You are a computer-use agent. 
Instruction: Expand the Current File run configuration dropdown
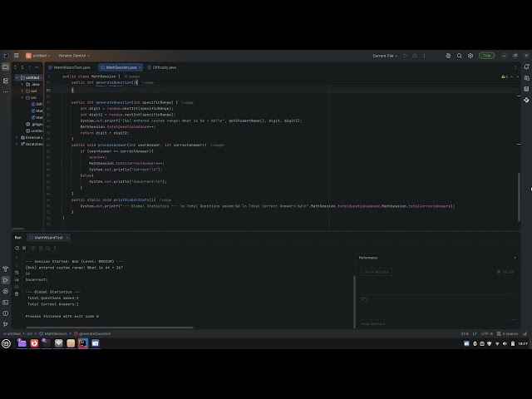click(x=385, y=56)
